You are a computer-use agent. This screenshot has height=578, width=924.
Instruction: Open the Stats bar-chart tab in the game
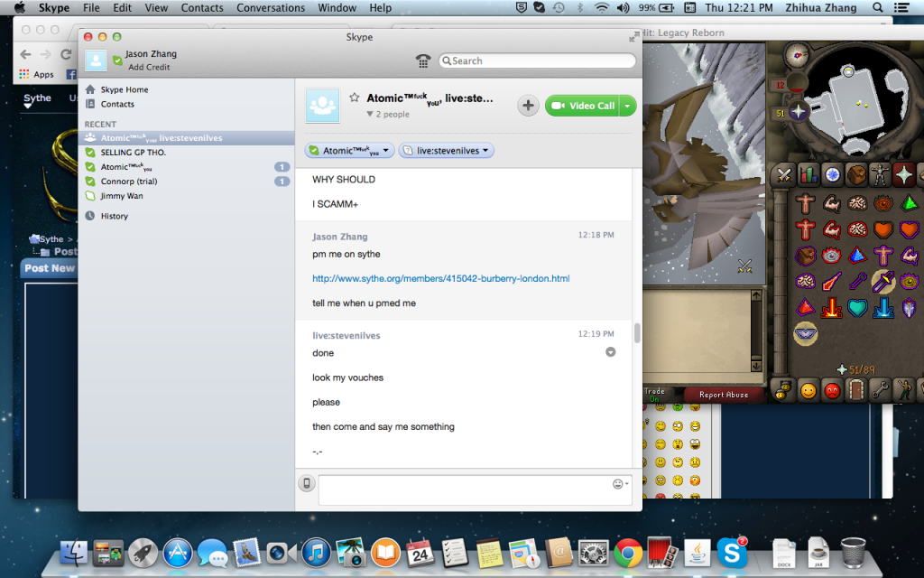click(x=808, y=175)
